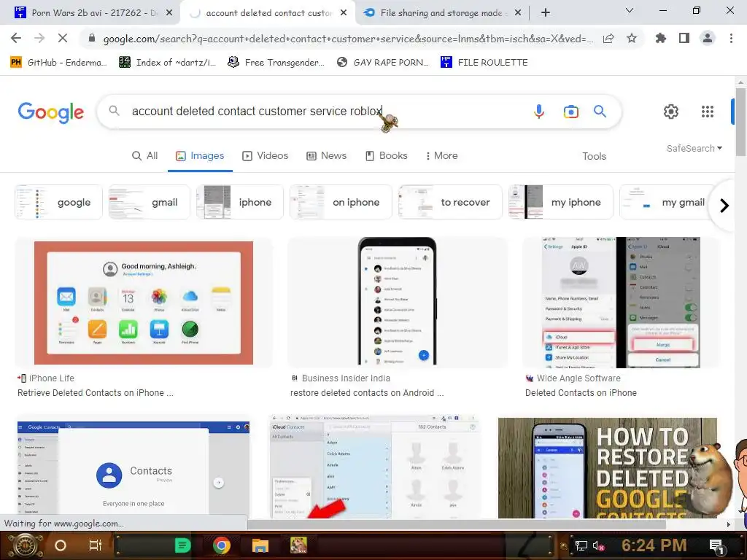Screen dimensions: 747x560
Task: Click the URL address bar
Action: pyautogui.click(x=348, y=39)
